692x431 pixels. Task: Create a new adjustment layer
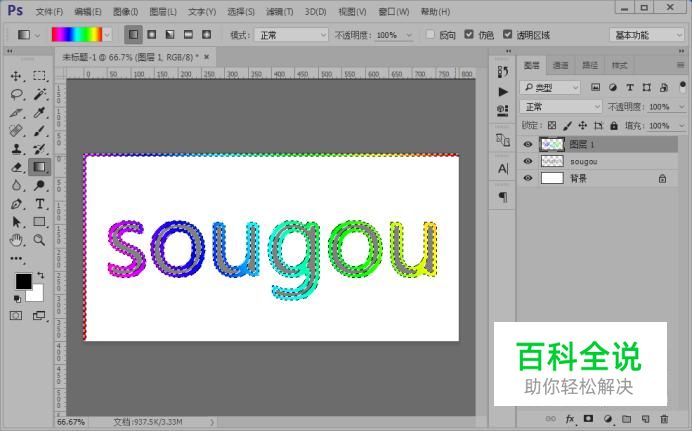(x=608, y=419)
